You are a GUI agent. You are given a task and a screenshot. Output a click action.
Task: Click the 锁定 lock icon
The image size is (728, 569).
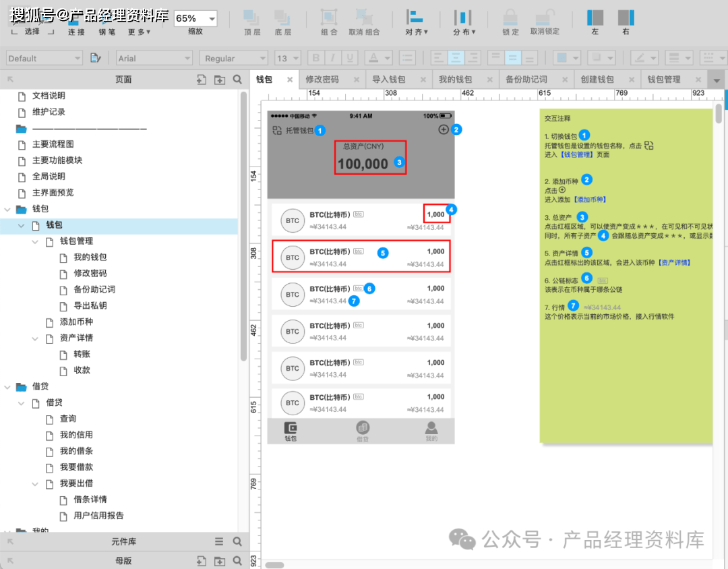pyautogui.click(x=510, y=18)
